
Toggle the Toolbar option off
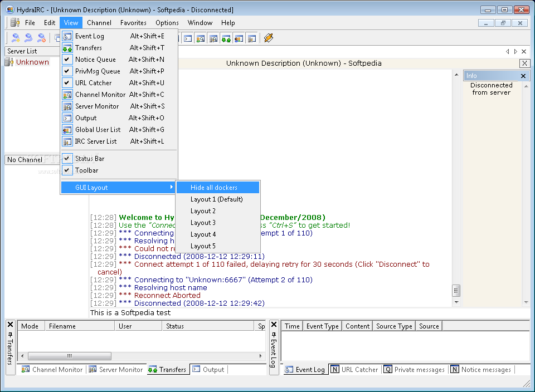click(119, 170)
